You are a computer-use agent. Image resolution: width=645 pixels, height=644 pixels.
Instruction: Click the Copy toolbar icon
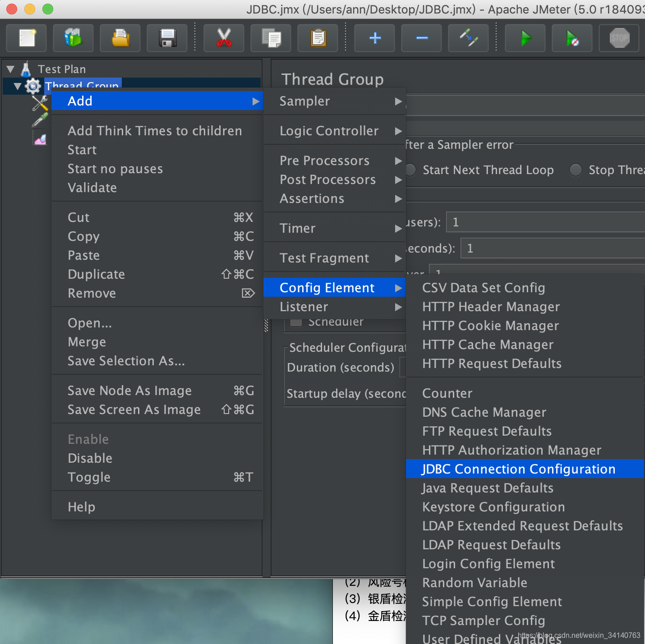272,38
